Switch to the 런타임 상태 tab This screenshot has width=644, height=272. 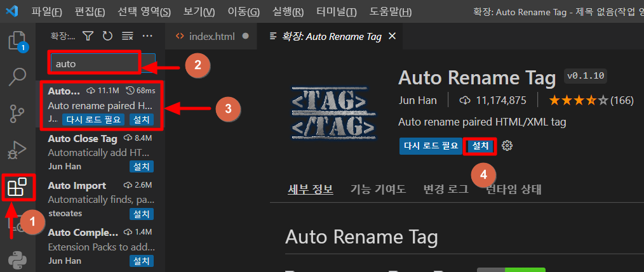pyautogui.click(x=513, y=189)
